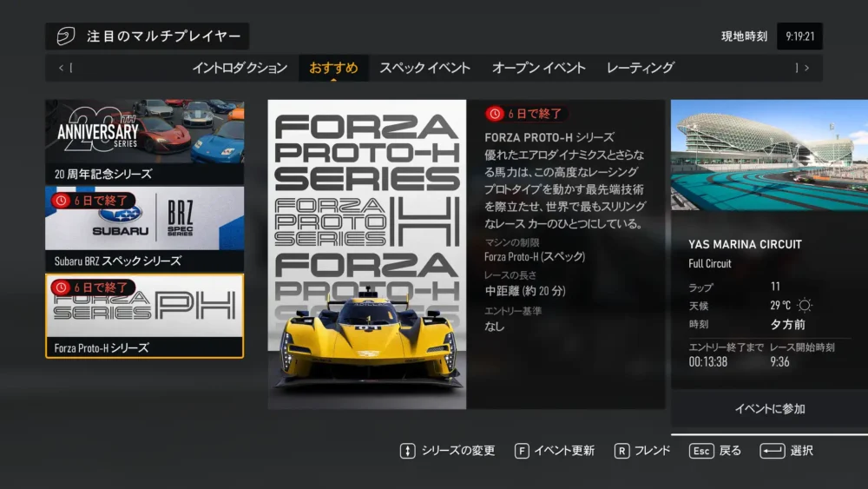Select the 20 周年記念シリーズ card
The width and height of the screenshot is (868, 489).
click(x=144, y=142)
